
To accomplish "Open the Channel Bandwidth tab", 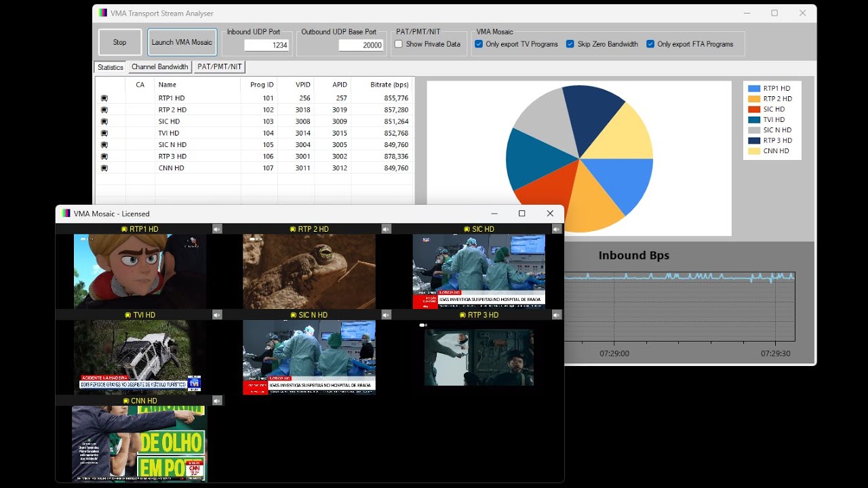I will (160, 67).
